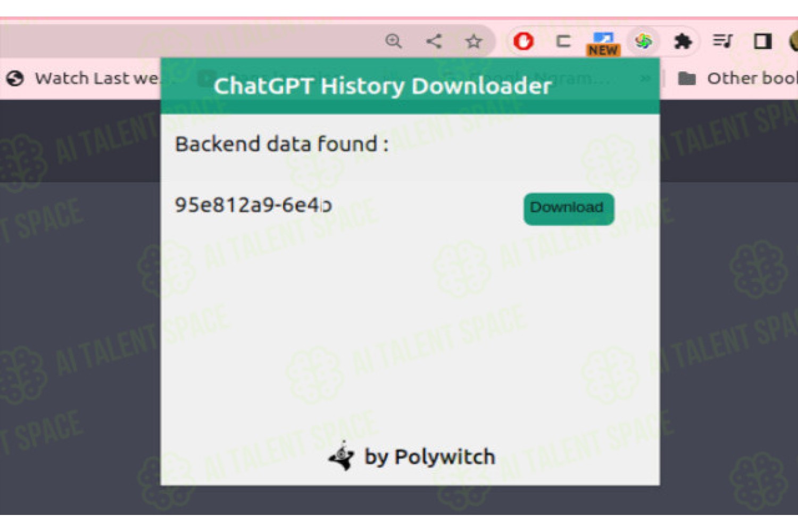Bookmark page with star icon

[473, 41]
